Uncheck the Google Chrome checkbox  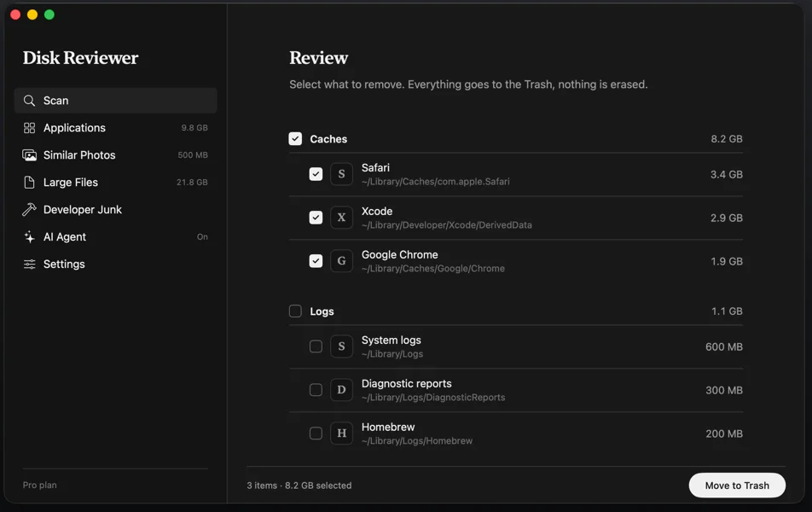click(x=316, y=261)
